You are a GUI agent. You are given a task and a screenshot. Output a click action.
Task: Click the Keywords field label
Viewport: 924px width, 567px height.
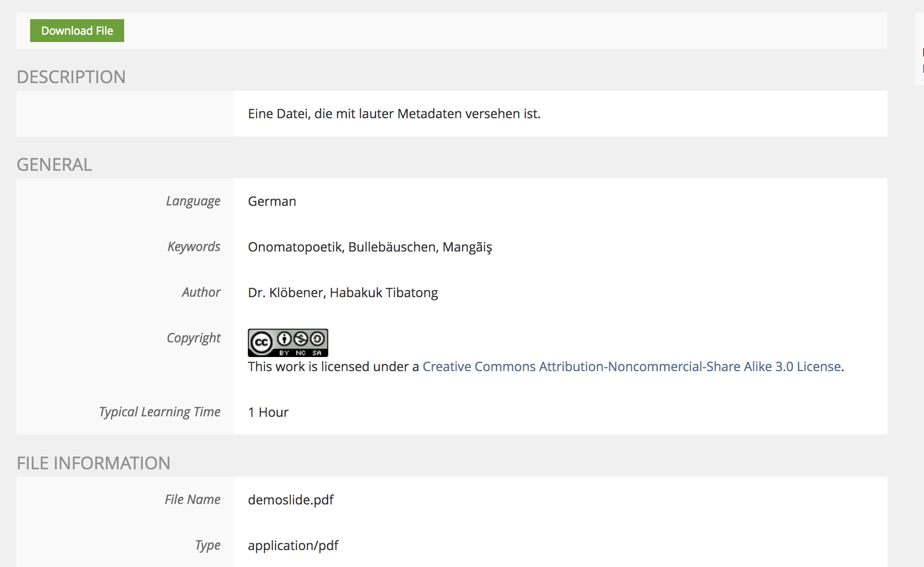[x=194, y=247]
